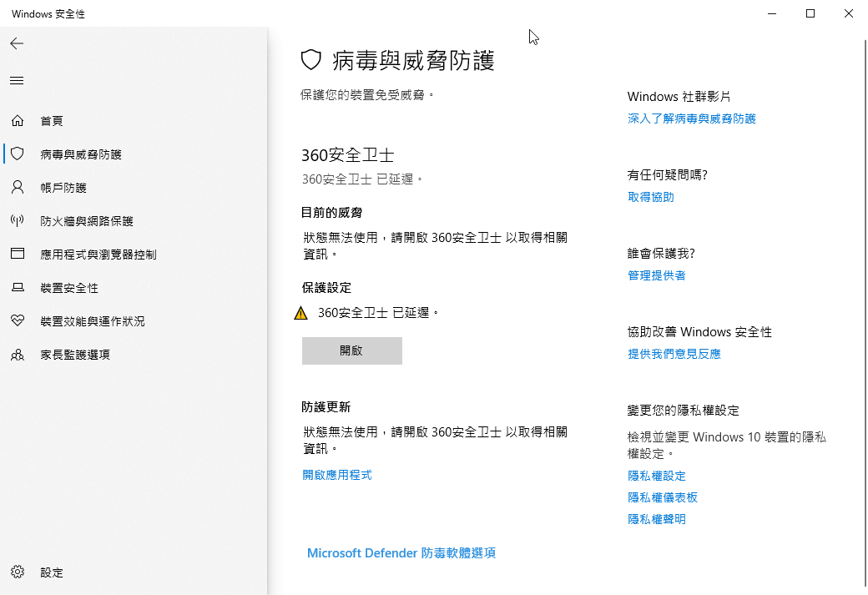Click the 設定 gear icon

click(x=18, y=572)
